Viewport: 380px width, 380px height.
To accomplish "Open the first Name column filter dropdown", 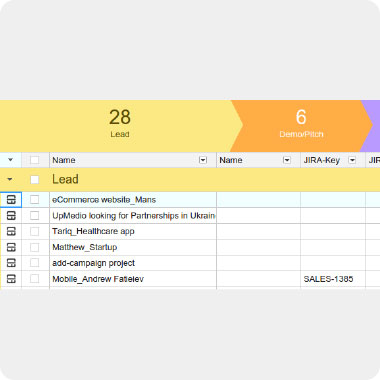I will pos(203,160).
